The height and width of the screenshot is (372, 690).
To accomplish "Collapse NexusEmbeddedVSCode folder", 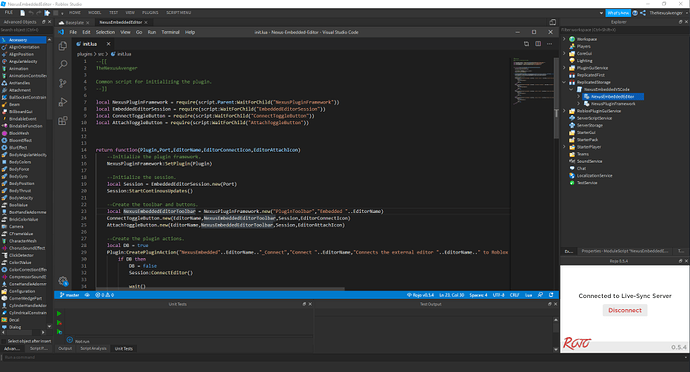I will (x=571, y=89).
